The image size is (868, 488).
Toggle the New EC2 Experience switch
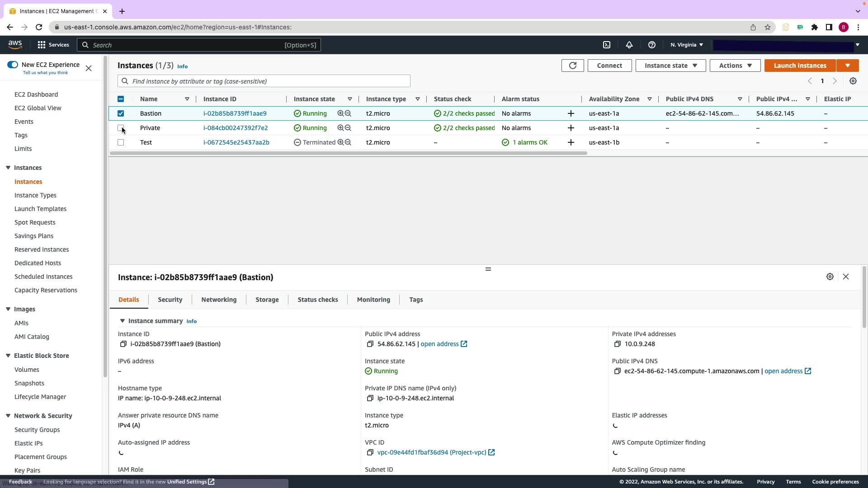[13, 65]
